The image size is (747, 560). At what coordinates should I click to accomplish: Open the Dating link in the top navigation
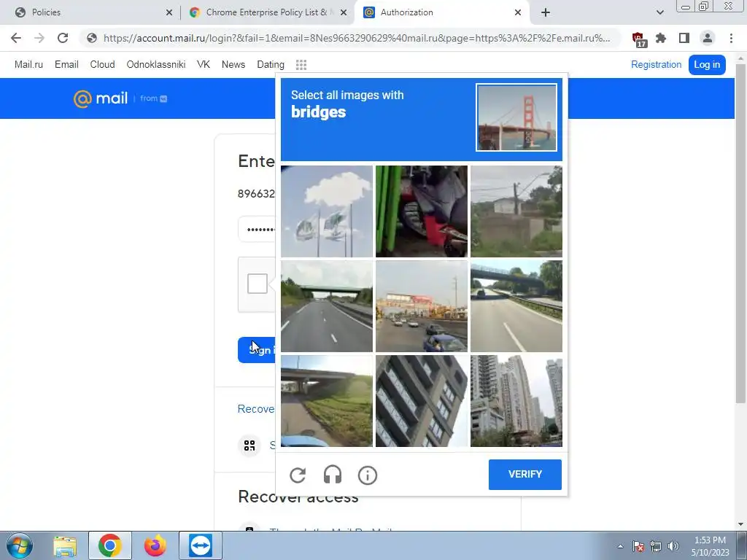pyautogui.click(x=271, y=64)
